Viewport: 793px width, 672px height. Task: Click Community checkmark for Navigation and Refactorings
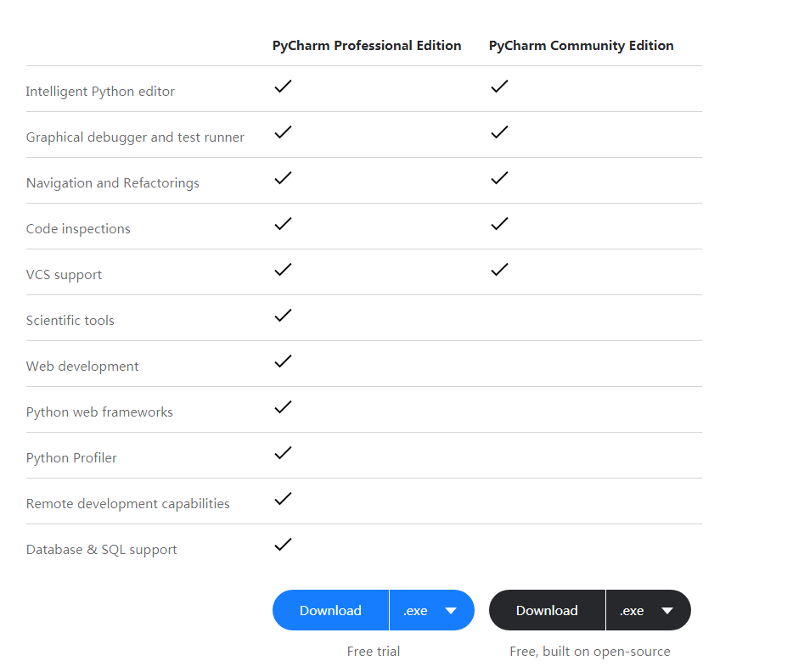pyautogui.click(x=499, y=178)
